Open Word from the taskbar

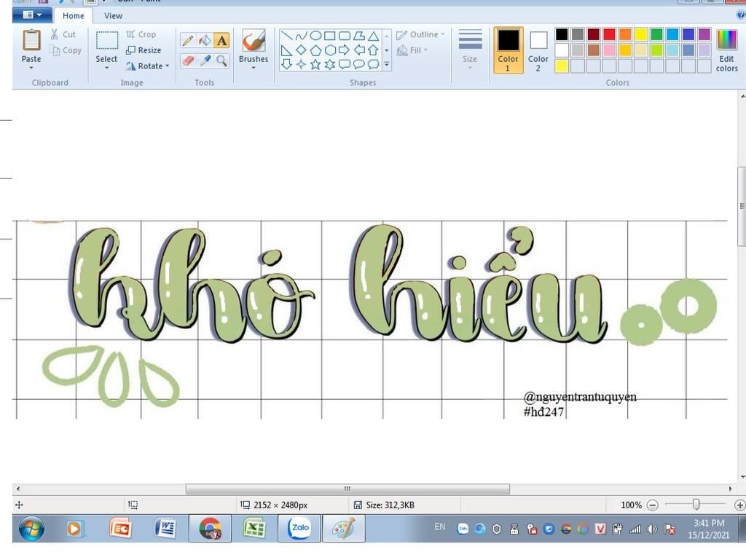(x=165, y=528)
